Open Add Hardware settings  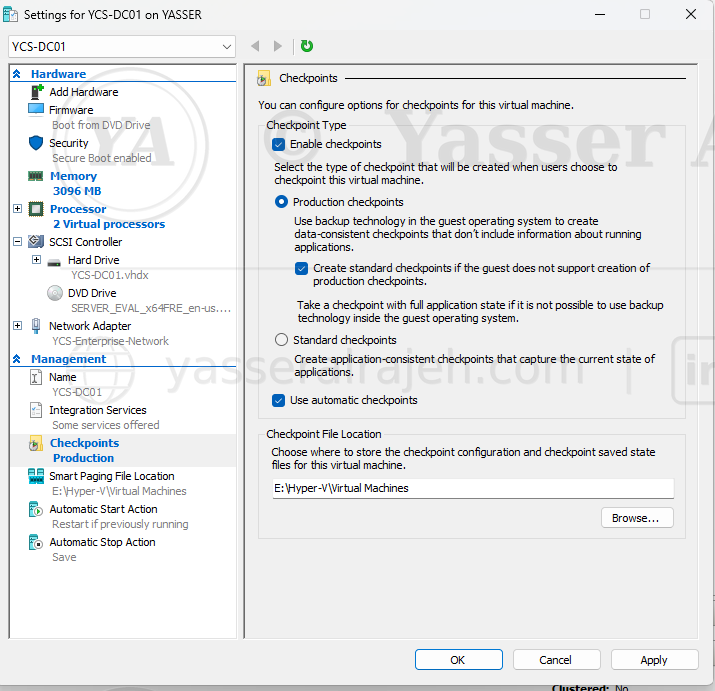pyautogui.click(x=84, y=92)
